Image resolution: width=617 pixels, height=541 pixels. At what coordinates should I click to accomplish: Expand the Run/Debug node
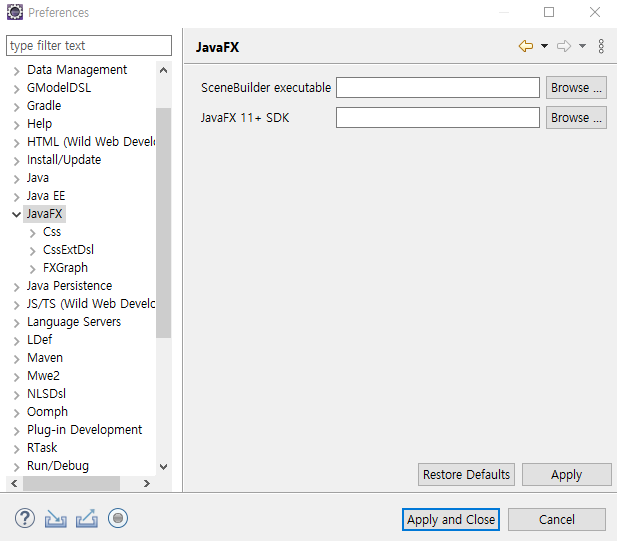point(16,467)
